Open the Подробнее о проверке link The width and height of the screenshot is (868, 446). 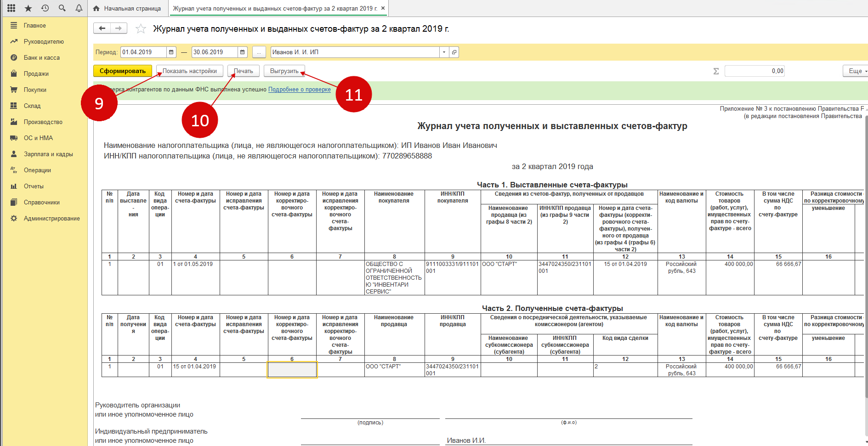[300, 90]
